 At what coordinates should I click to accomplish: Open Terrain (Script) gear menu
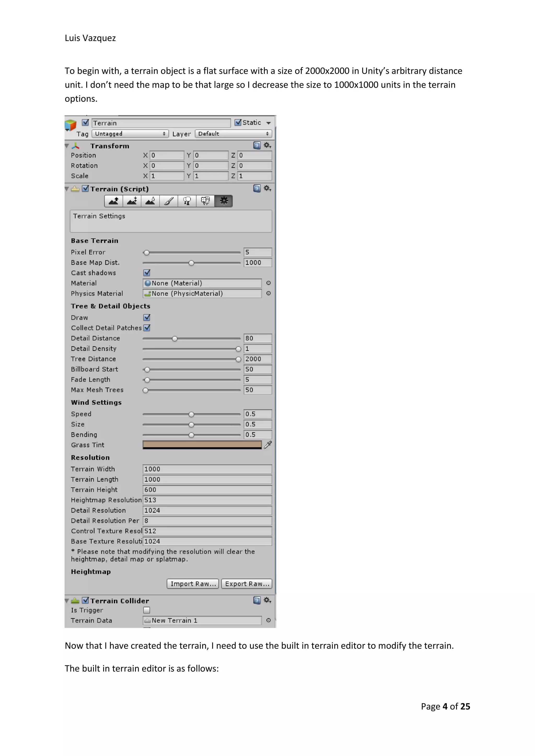pos(267,188)
